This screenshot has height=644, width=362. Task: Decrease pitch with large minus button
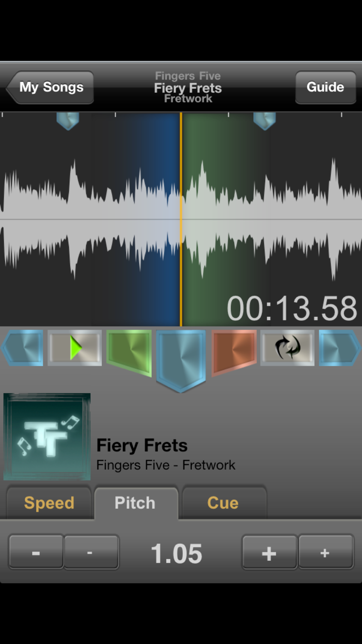[36, 552]
